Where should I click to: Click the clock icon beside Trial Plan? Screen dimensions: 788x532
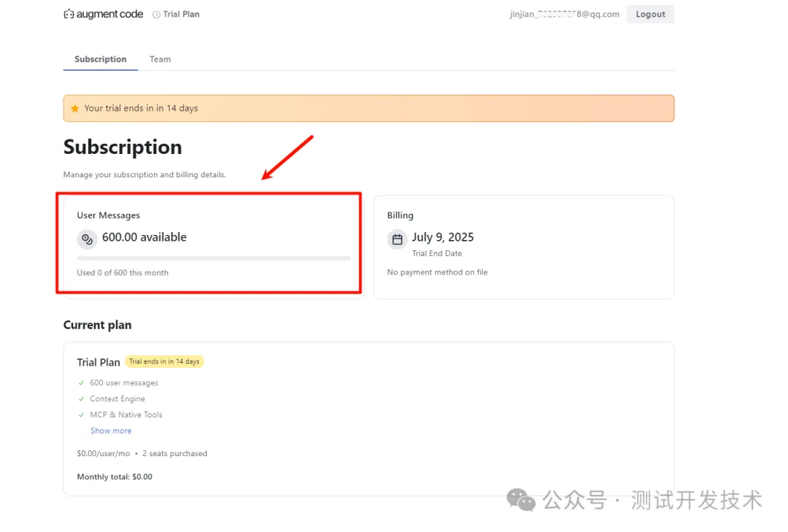tap(156, 15)
